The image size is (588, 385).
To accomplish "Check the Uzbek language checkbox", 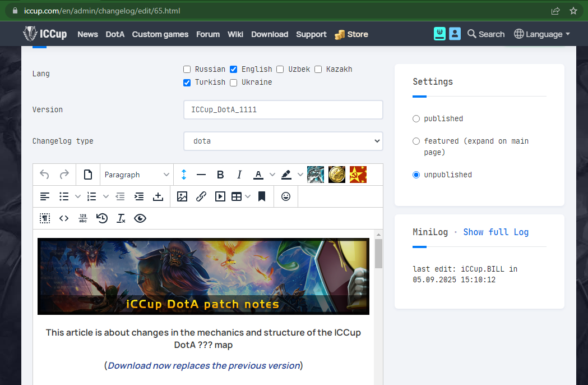I will click(x=280, y=70).
